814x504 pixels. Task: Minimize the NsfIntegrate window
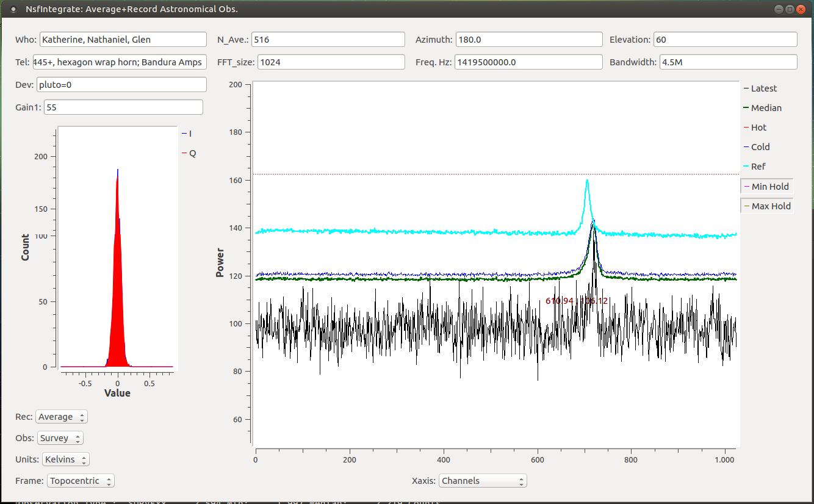pos(779,9)
